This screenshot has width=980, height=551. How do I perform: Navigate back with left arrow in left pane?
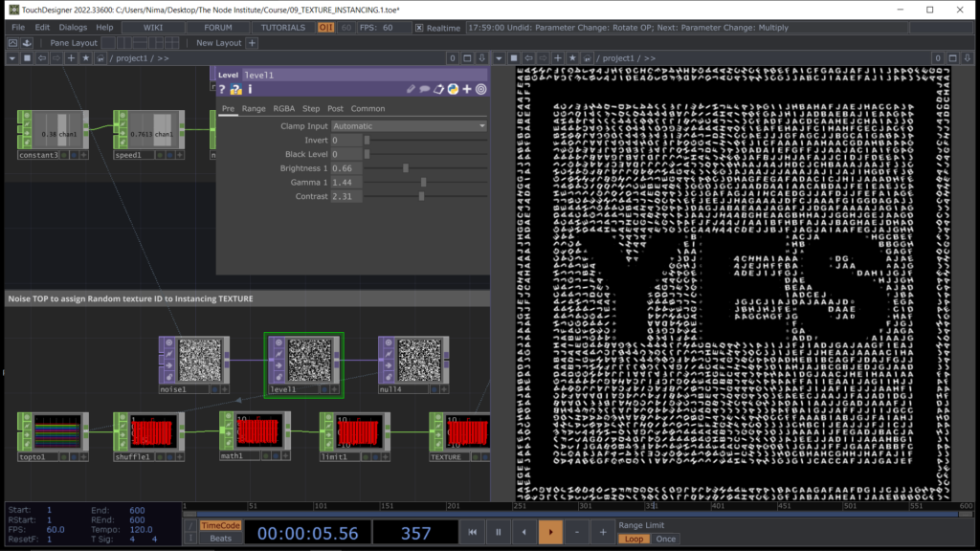[42, 58]
